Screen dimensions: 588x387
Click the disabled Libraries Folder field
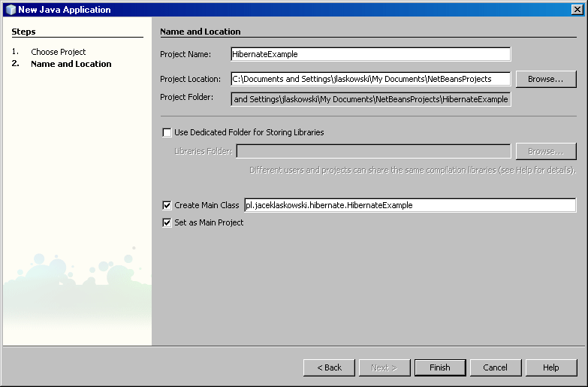click(373, 151)
